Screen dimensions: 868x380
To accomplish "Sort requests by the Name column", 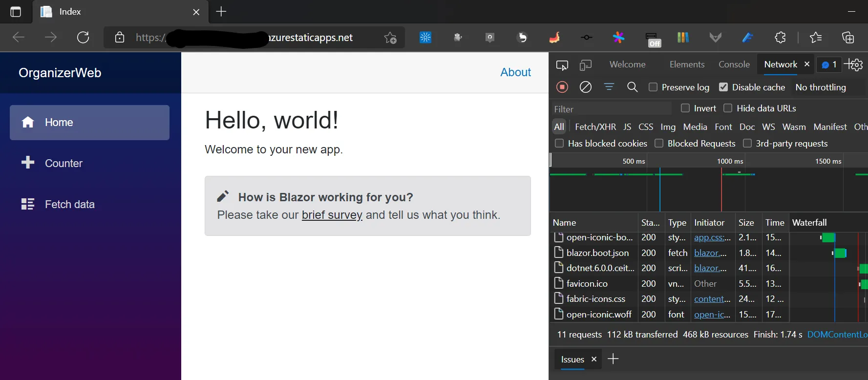I will pos(565,222).
